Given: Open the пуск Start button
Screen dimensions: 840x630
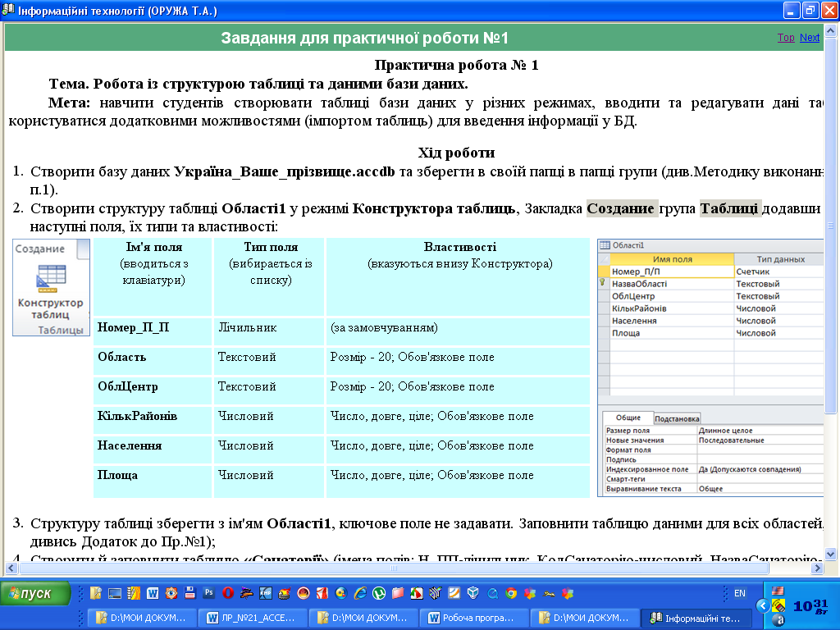Looking at the screenshot, I should point(35,593).
